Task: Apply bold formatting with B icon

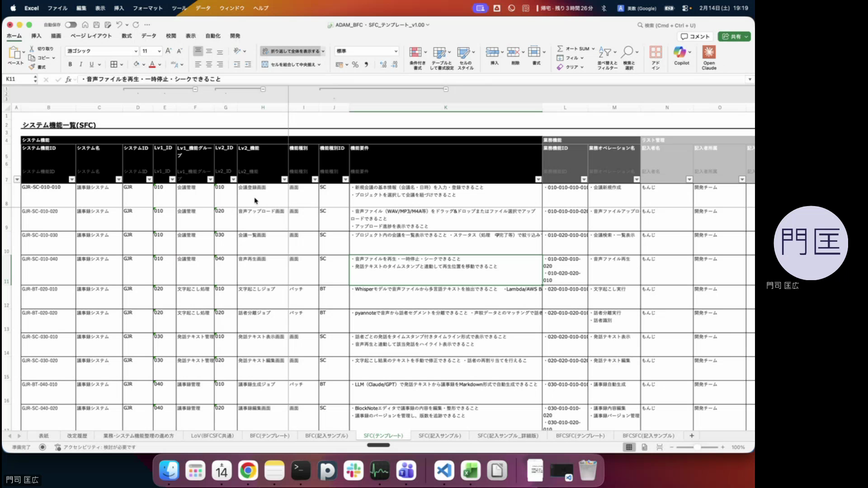Action: 70,65
